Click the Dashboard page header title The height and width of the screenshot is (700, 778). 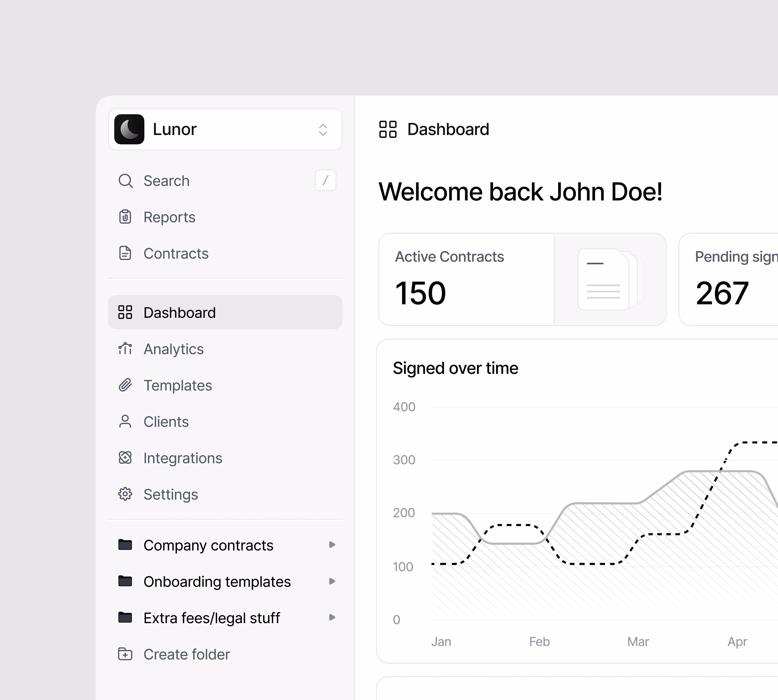coord(449,129)
